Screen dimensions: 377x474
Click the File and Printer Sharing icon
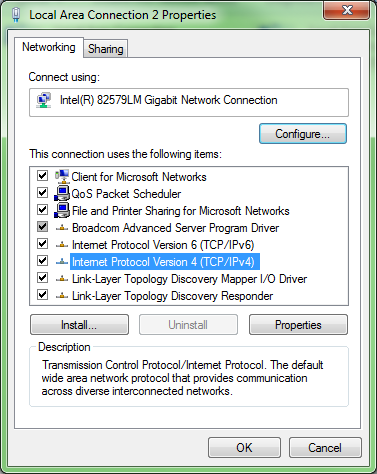(62, 210)
